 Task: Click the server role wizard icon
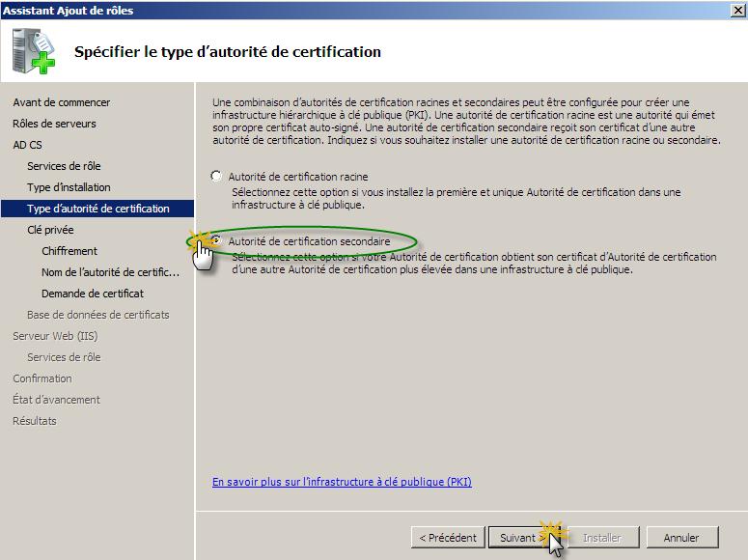coord(33,51)
